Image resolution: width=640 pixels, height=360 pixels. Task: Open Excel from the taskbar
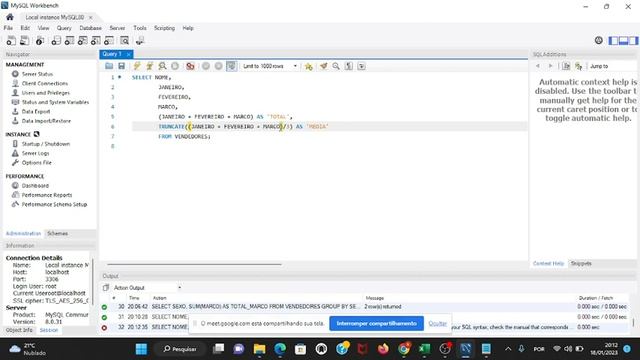pyautogui.click(x=424, y=349)
